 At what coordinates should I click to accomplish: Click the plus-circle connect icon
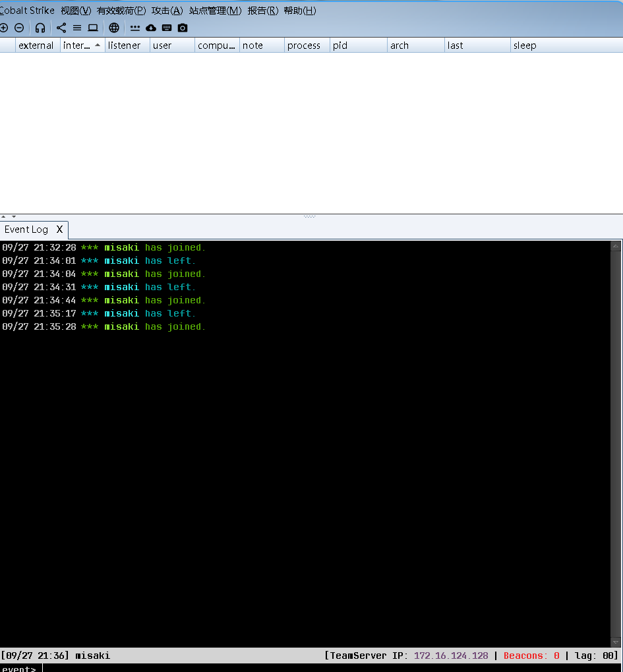[4, 28]
